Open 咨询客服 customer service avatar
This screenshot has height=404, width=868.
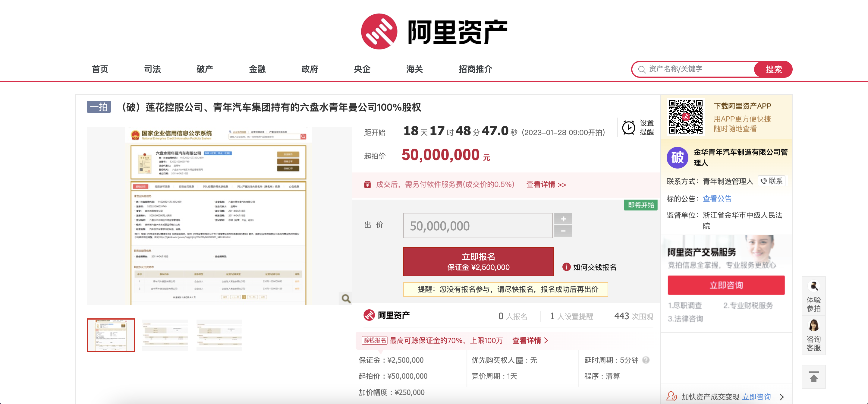[x=814, y=326]
